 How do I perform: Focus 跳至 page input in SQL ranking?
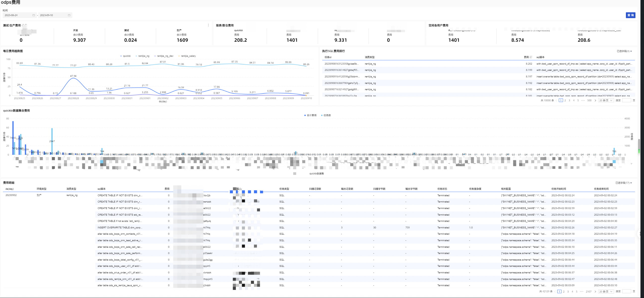coord(626,101)
